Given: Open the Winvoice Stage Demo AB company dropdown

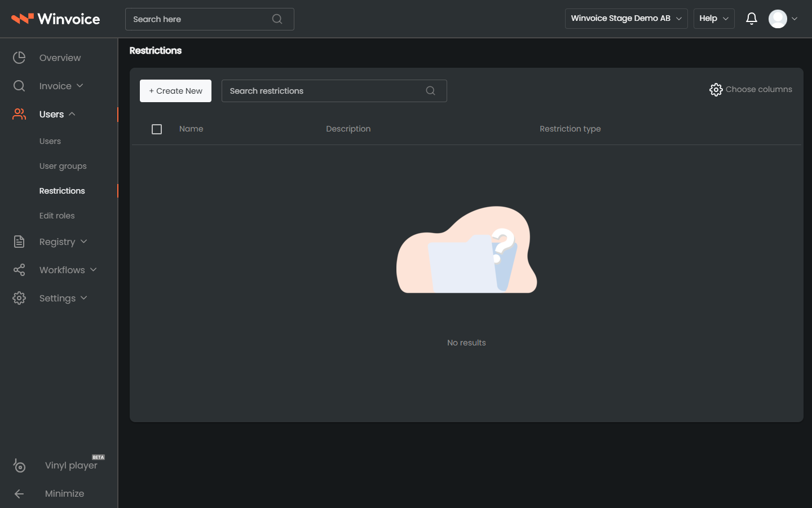Looking at the screenshot, I should 626,19.
